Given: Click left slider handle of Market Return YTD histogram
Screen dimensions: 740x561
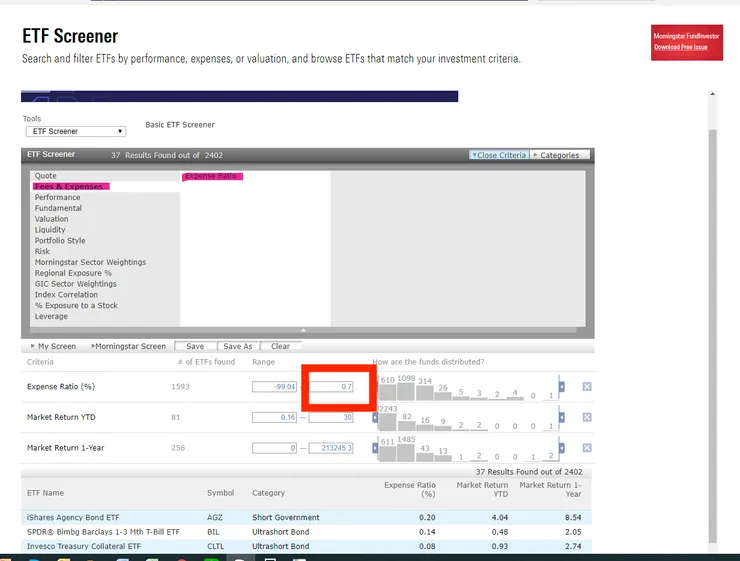Looking at the screenshot, I should [x=375, y=418].
